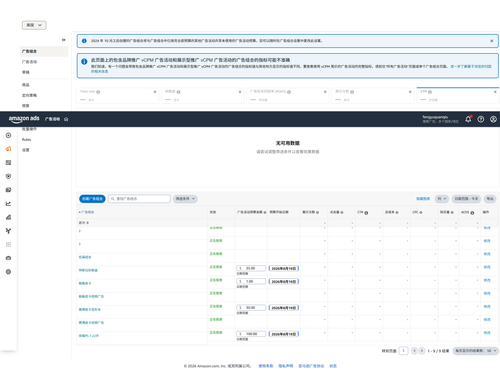Select the highlighted 广告组合 side menu item
Screen dimensions: 500x374
coord(44,51)
